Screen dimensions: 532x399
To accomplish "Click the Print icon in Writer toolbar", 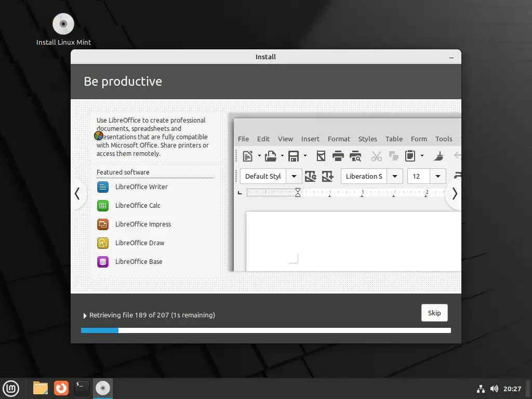I will pyautogui.click(x=338, y=156).
